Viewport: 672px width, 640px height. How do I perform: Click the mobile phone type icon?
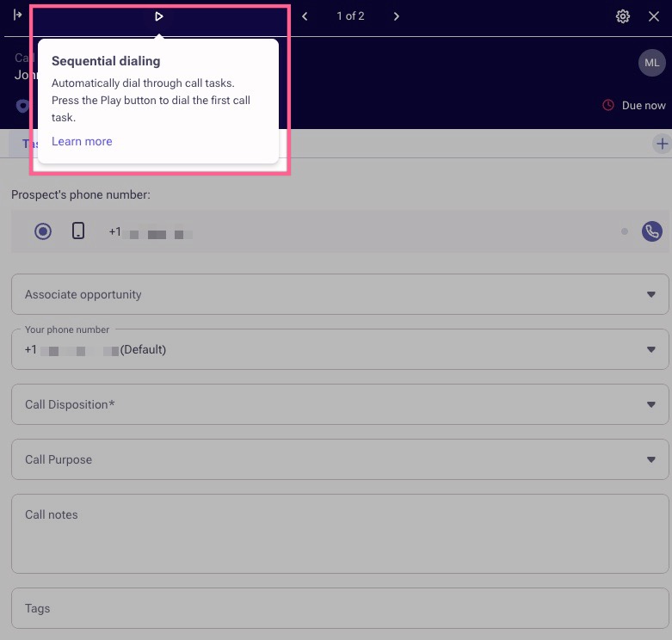coord(78,231)
